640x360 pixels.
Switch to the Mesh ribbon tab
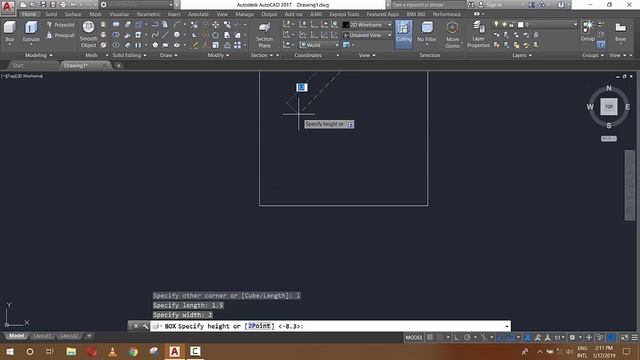coord(96,14)
